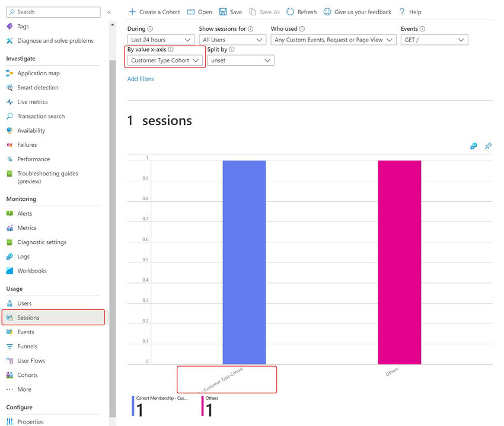
Task: Click the By value x-axis info icon
Action: point(171,50)
